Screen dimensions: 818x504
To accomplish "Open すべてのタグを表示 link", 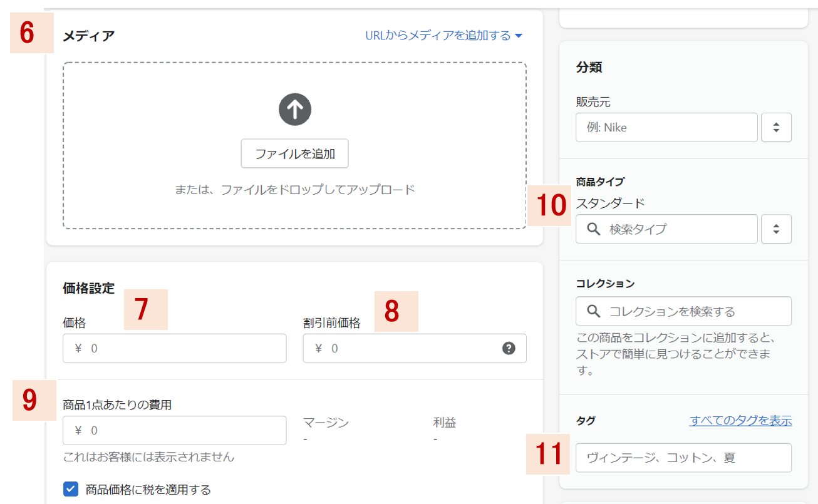I will pyautogui.click(x=740, y=421).
